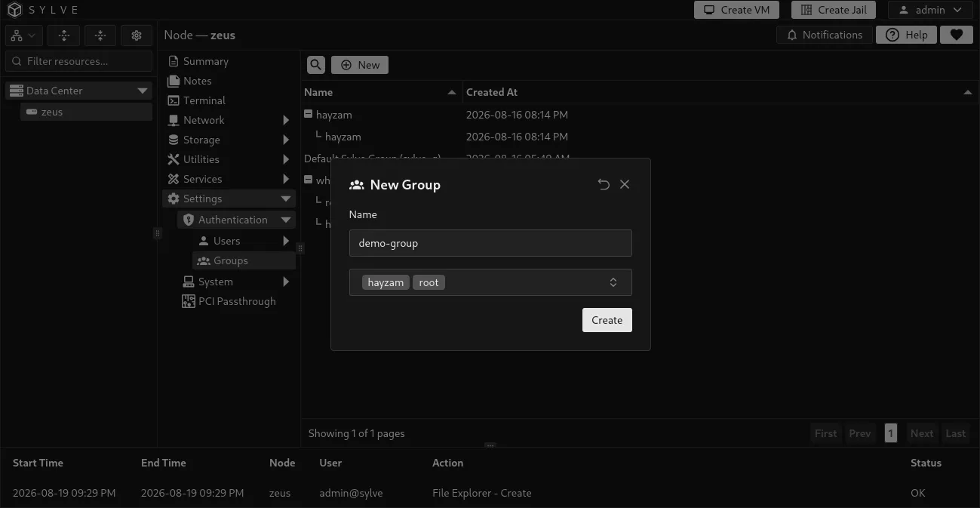Open the admin user dropdown
Viewport: 980px width, 508px height.
tap(930, 10)
